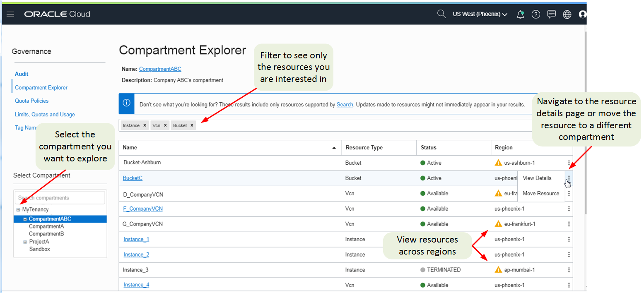Image resolution: width=644 pixels, height=293 pixels.
Task: Click the Bucket-Ashburn name cell
Action: (142, 163)
